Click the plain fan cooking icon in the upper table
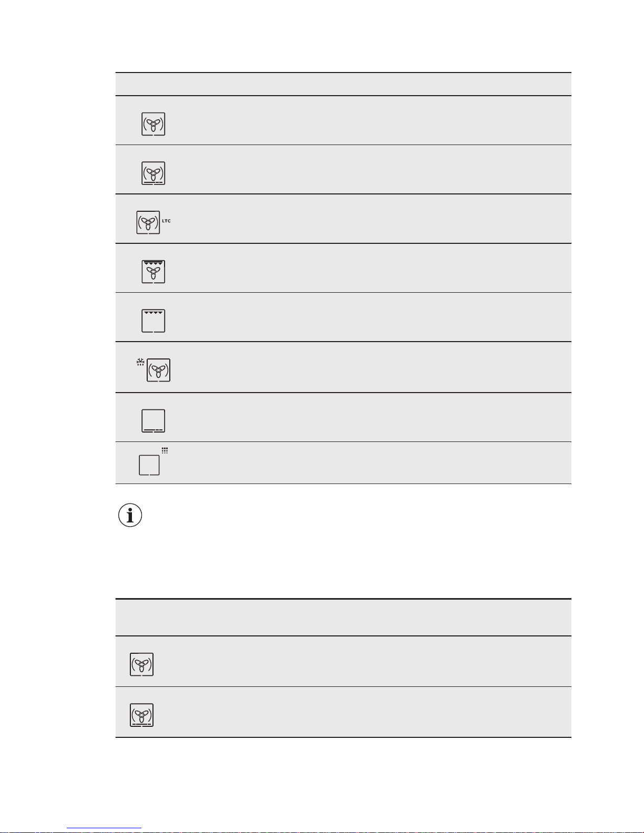The width and height of the screenshot is (644, 833). coord(154,124)
